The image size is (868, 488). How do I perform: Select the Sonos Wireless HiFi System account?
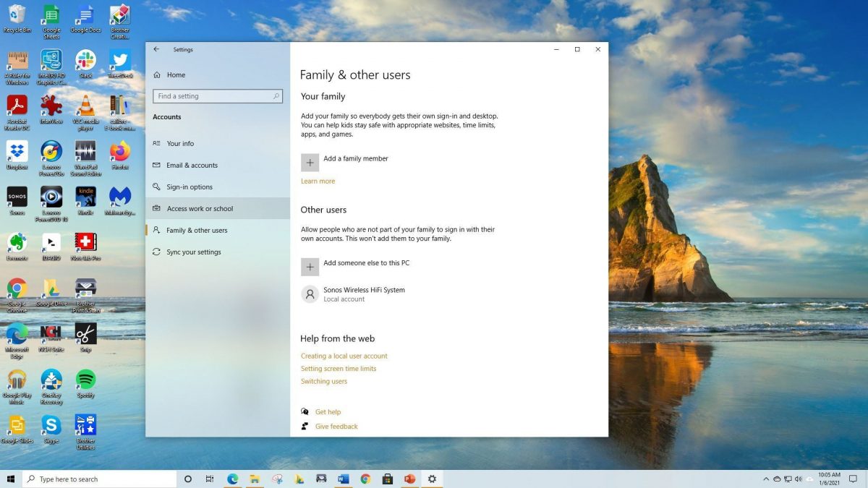coord(364,294)
